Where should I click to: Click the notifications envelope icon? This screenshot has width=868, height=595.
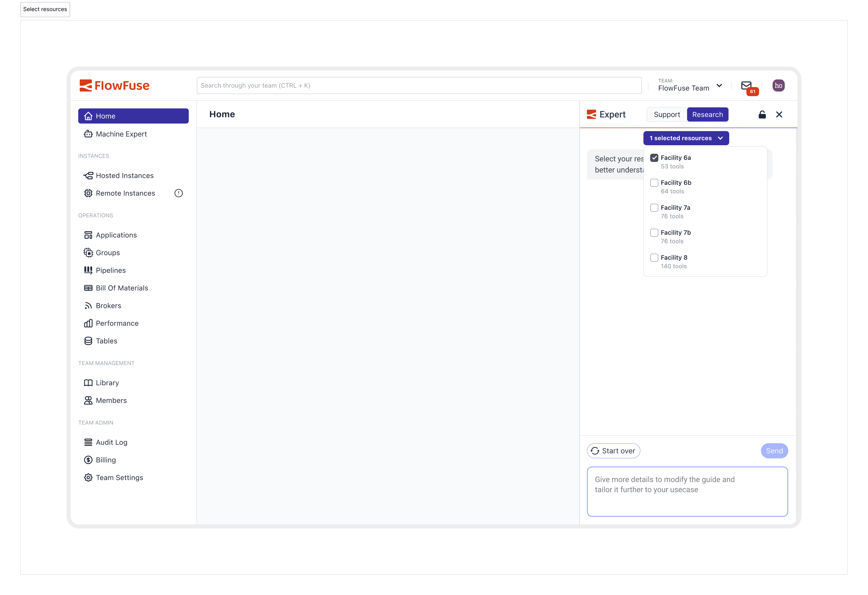(x=747, y=85)
